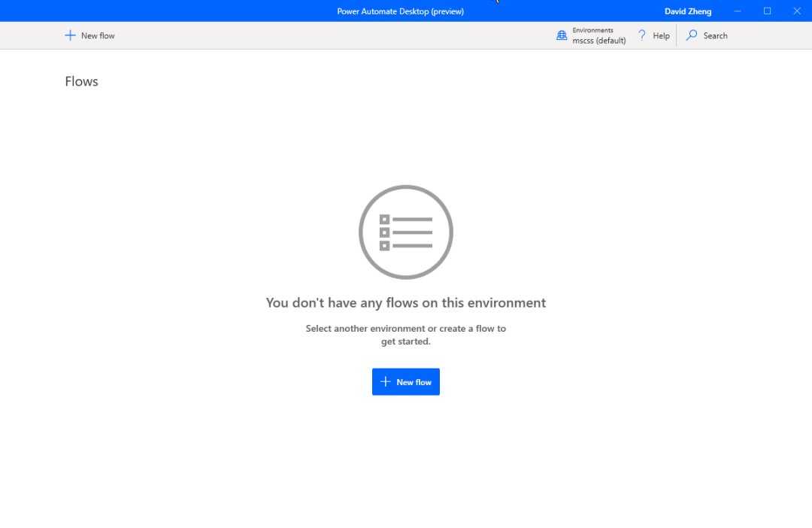Click the large empty list illustration icon
This screenshot has width=812, height=528.
click(x=406, y=232)
